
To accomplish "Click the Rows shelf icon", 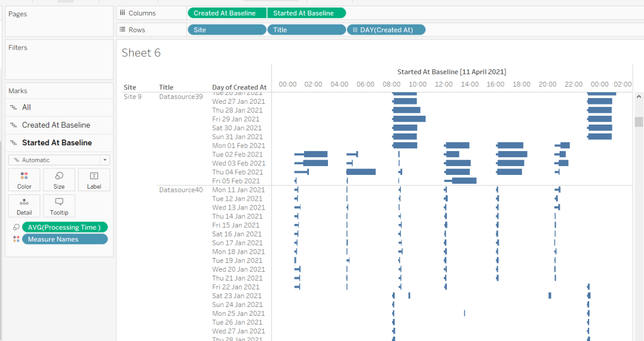I will click(x=122, y=30).
